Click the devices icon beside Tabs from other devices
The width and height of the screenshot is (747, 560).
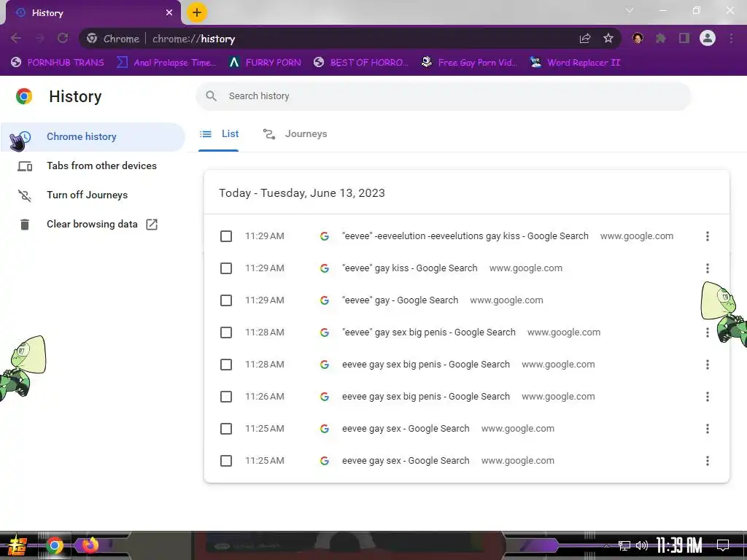point(25,166)
